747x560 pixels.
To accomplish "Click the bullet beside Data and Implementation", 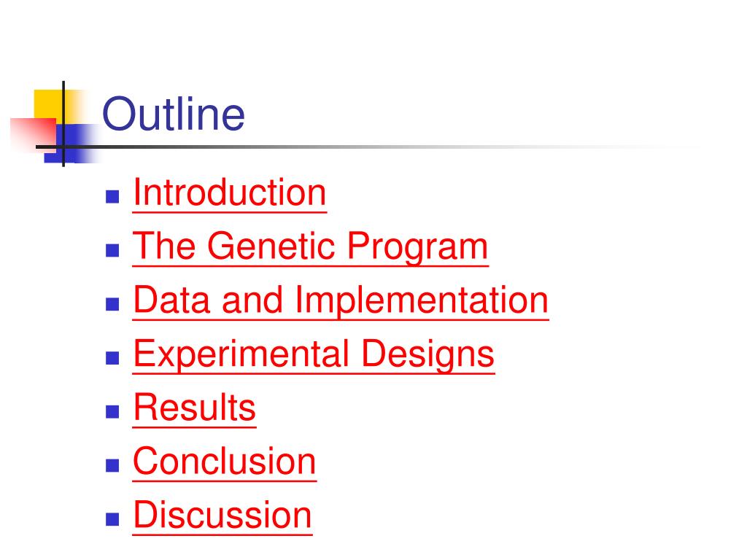I will coord(112,304).
